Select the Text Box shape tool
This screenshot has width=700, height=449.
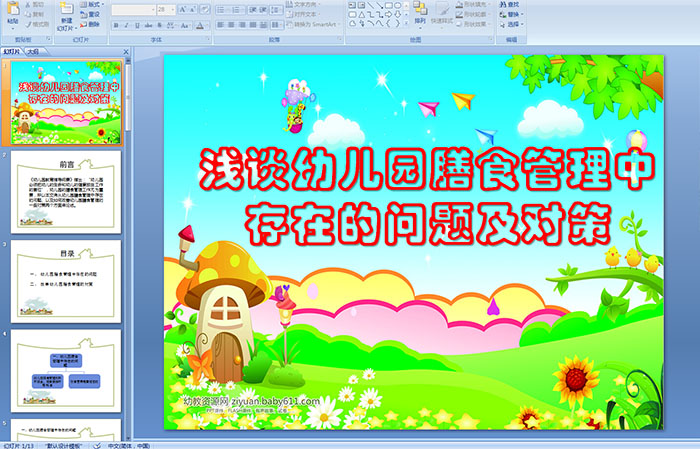pos(352,5)
